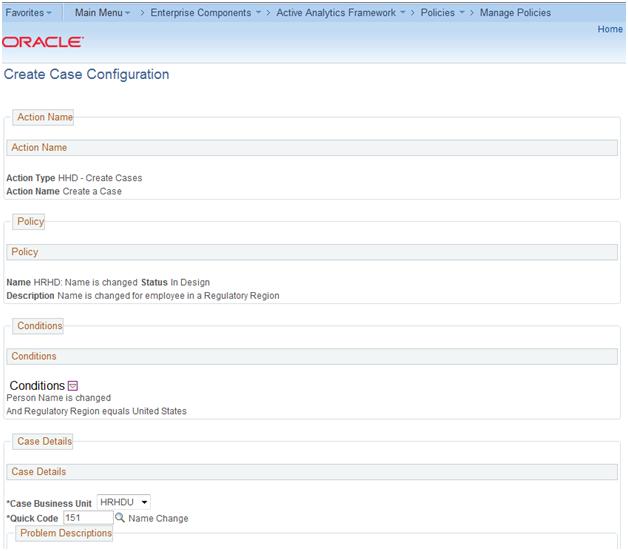Select text 'HHD - Create Cases'
Viewport: 628px width, 551px height.
pos(100,178)
